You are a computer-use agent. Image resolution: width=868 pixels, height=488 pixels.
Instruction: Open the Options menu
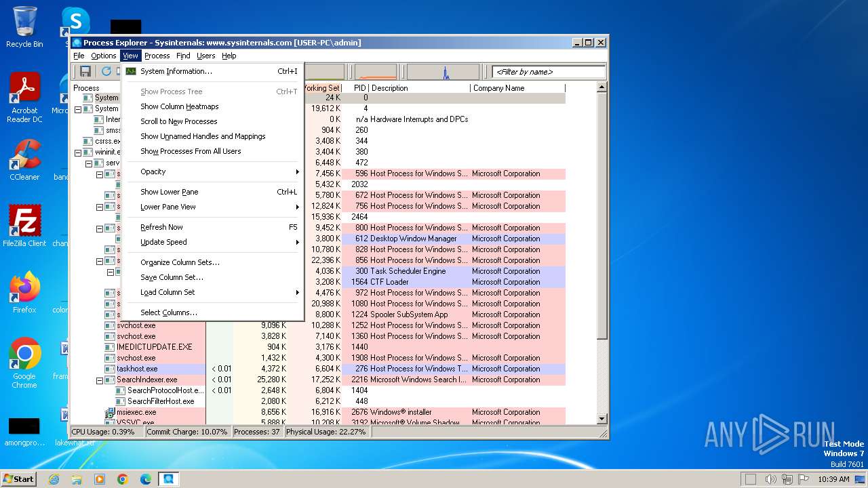104,56
